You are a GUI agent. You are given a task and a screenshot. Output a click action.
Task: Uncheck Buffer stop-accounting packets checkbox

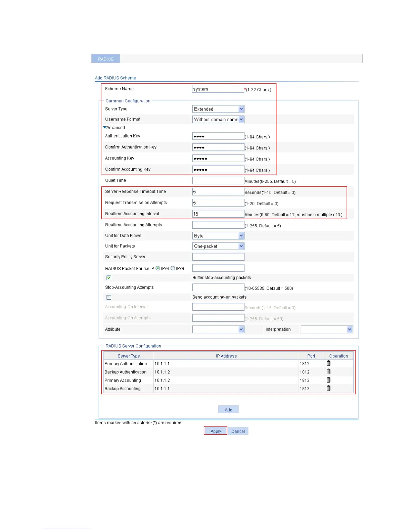[109, 278]
